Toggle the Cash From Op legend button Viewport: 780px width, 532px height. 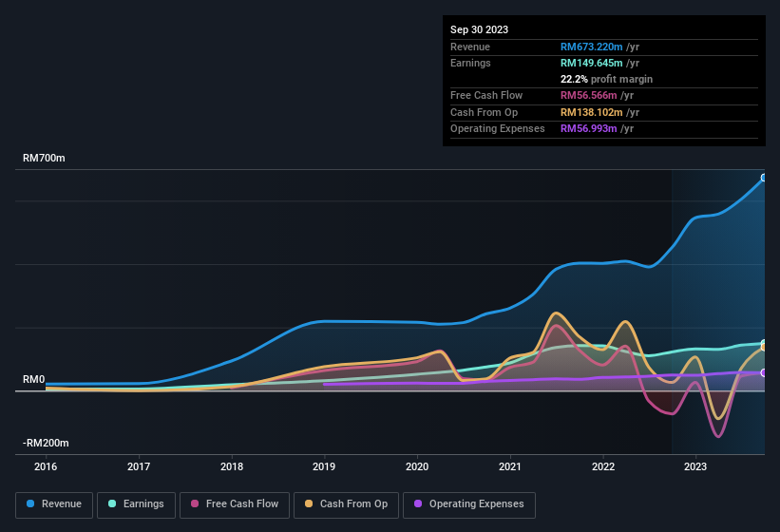click(346, 504)
